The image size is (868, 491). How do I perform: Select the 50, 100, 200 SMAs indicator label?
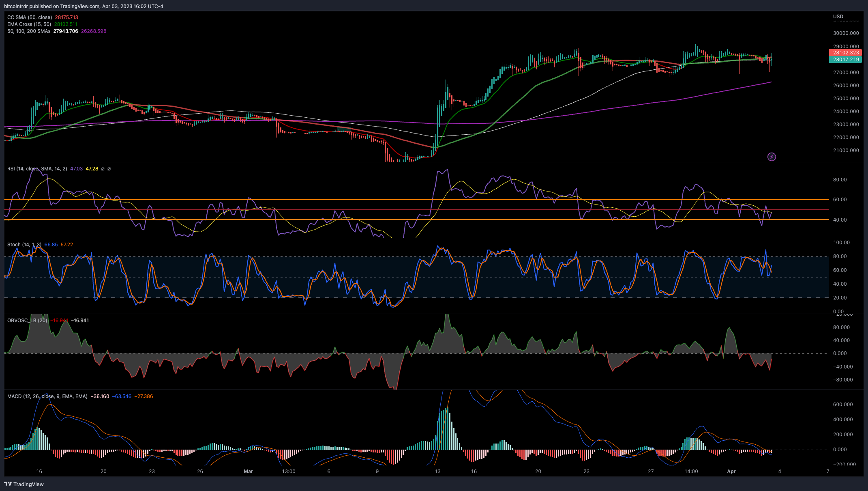pyautogui.click(x=29, y=31)
